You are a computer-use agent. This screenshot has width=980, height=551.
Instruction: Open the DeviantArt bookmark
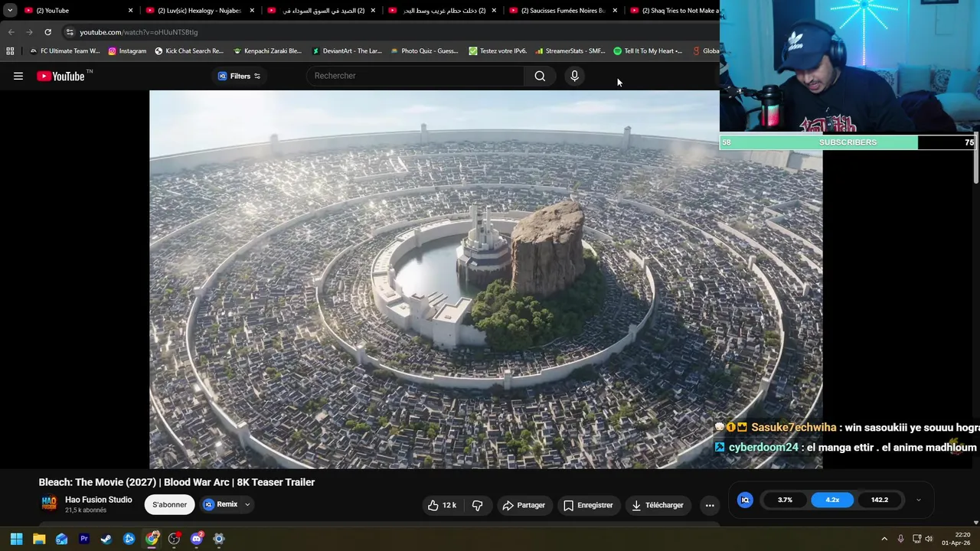(x=347, y=51)
